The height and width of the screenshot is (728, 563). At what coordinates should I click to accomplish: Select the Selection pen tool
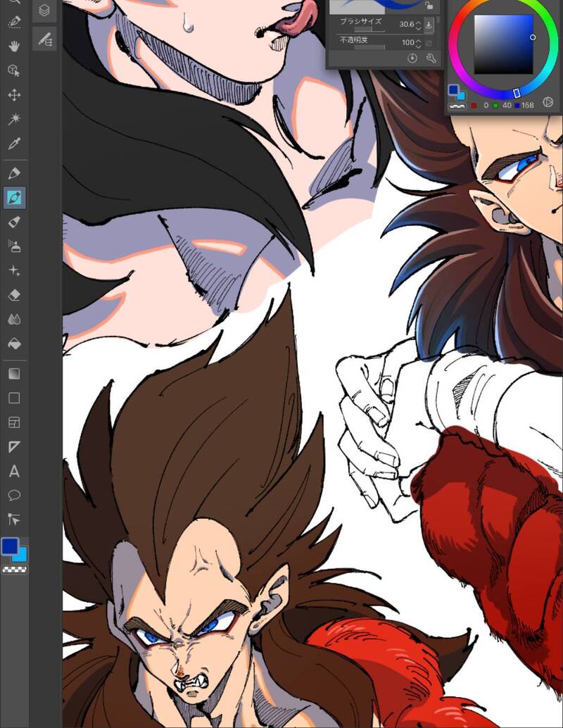click(x=14, y=22)
